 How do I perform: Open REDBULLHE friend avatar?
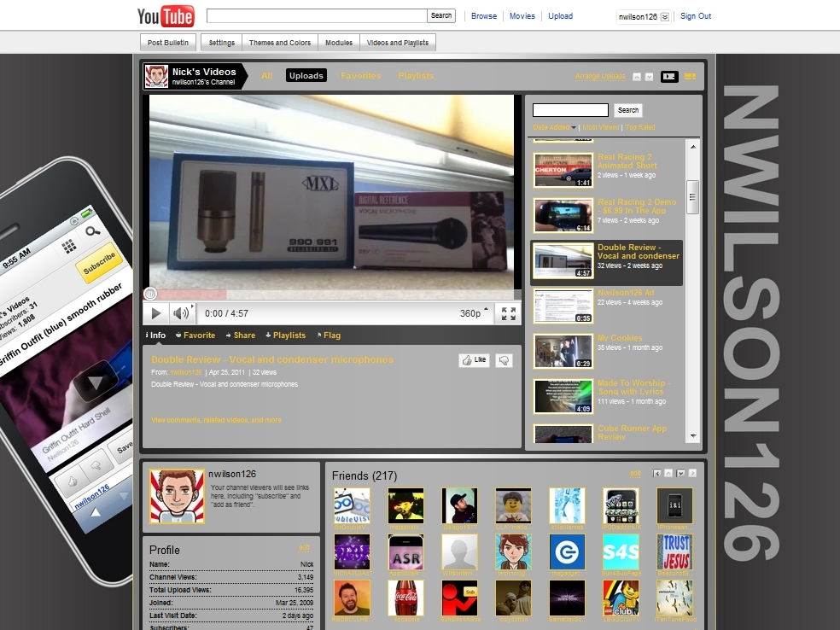352,598
